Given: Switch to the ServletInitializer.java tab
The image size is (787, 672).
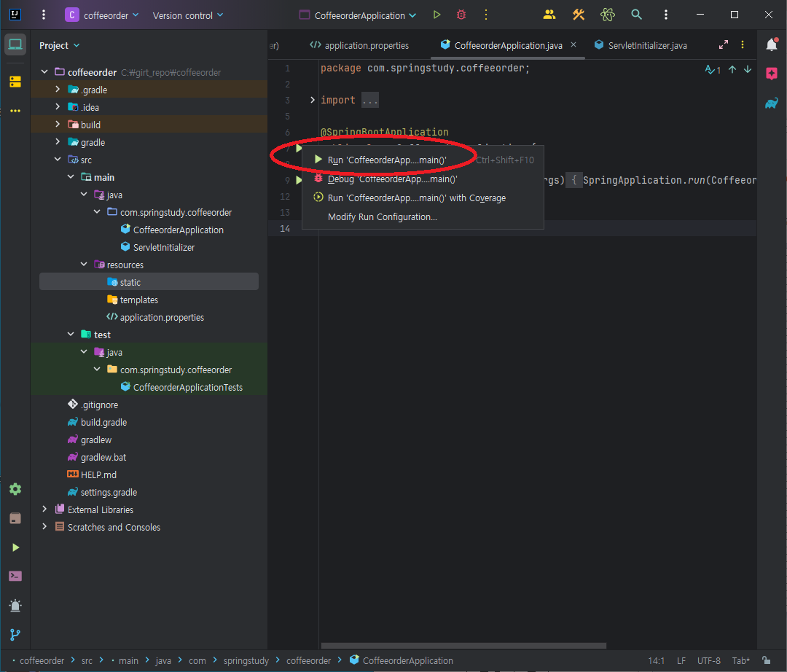Looking at the screenshot, I should click(644, 44).
